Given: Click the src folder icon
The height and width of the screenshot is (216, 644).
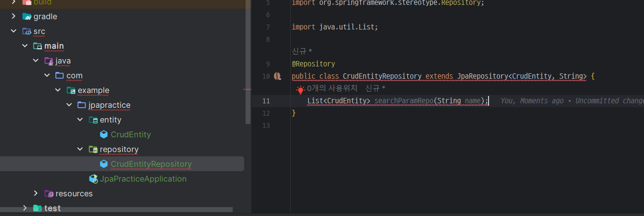Looking at the screenshot, I should click(27, 31).
